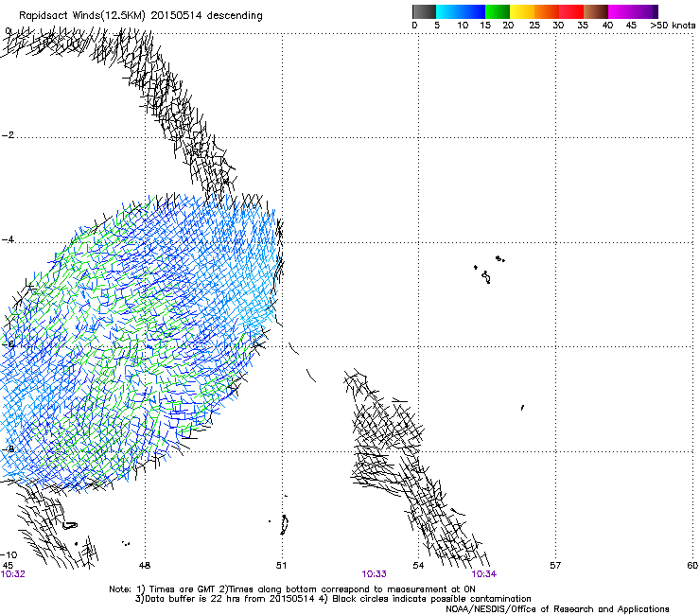This screenshot has width=700, height=615.
Task: Click the red 30-35 knots color swatch
Action: tap(571, 11)
